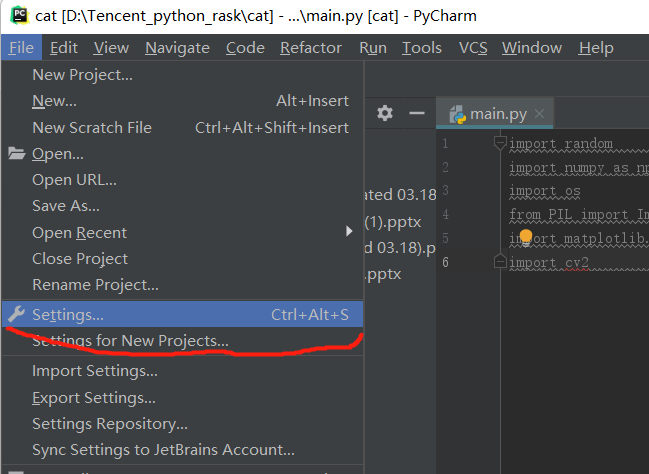The height and width of the screenshot is (474, 649).
Task: Click the folder icon beside Open...
Action: pyautogui.click(x=17, y=154)
